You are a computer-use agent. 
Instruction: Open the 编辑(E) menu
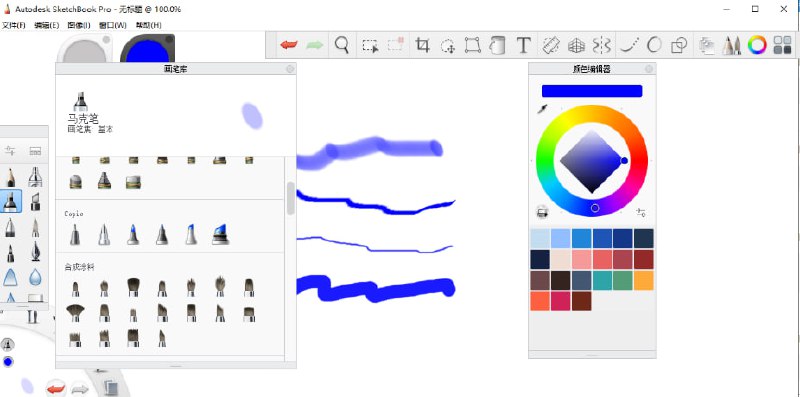(46, 25)
